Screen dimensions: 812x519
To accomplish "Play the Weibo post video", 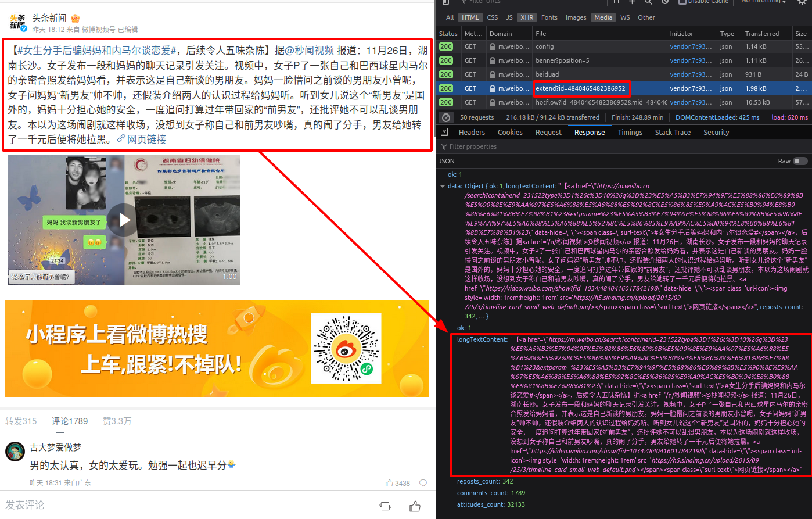I will point(124,220).
